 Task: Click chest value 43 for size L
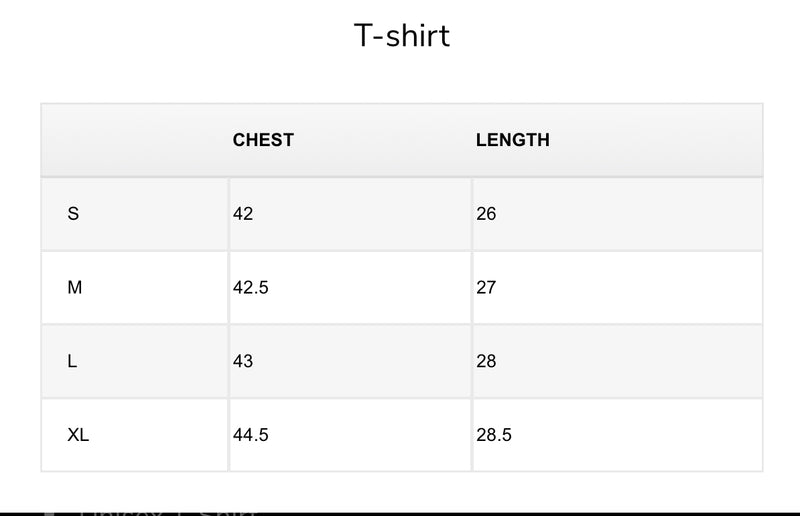pos(243,361)
